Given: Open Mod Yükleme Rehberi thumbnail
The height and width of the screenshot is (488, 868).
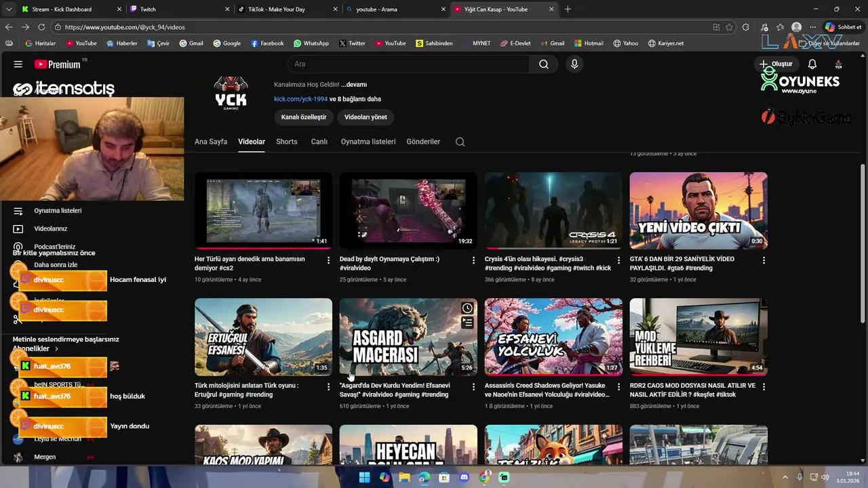Looking at the screenshot, I should pyautogui.click(x=698, y=337).
